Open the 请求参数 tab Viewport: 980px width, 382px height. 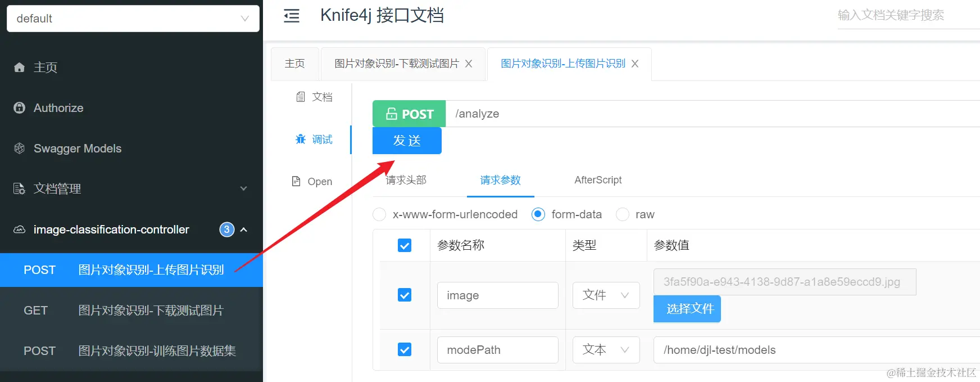point(500,180)
